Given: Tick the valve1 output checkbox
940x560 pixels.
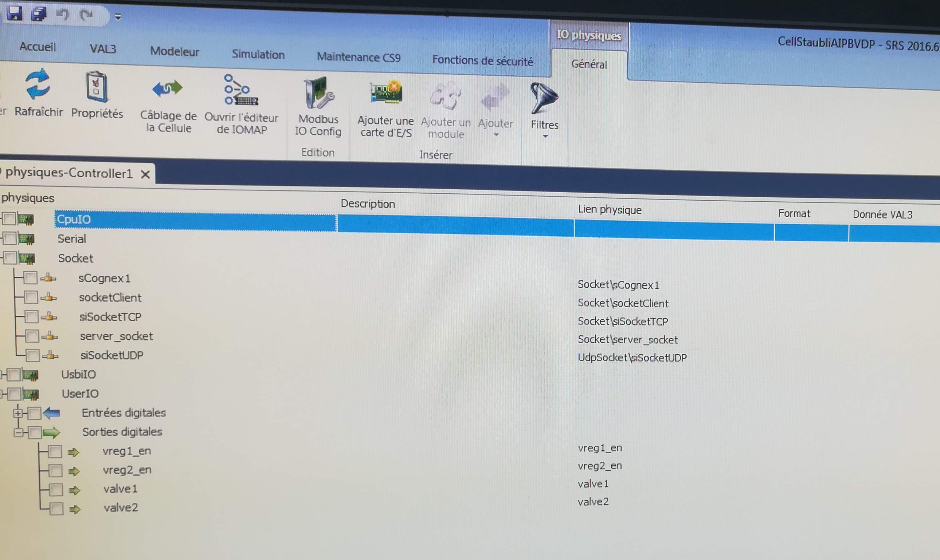Looking at the screenshot, I should (56, 490).
